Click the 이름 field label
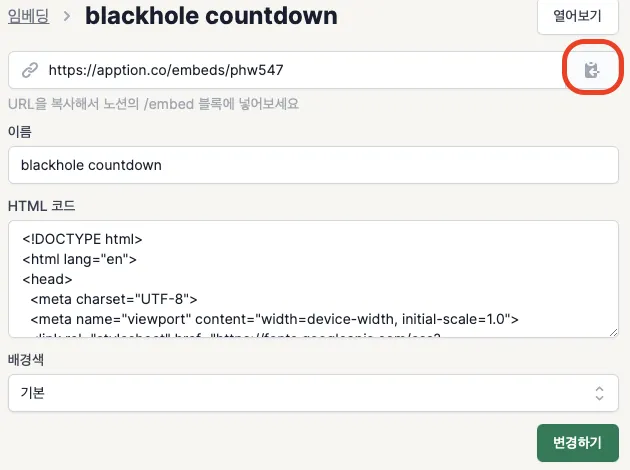Image resolution: width=630 pixels, height=470 pixels. pos(19,132)
